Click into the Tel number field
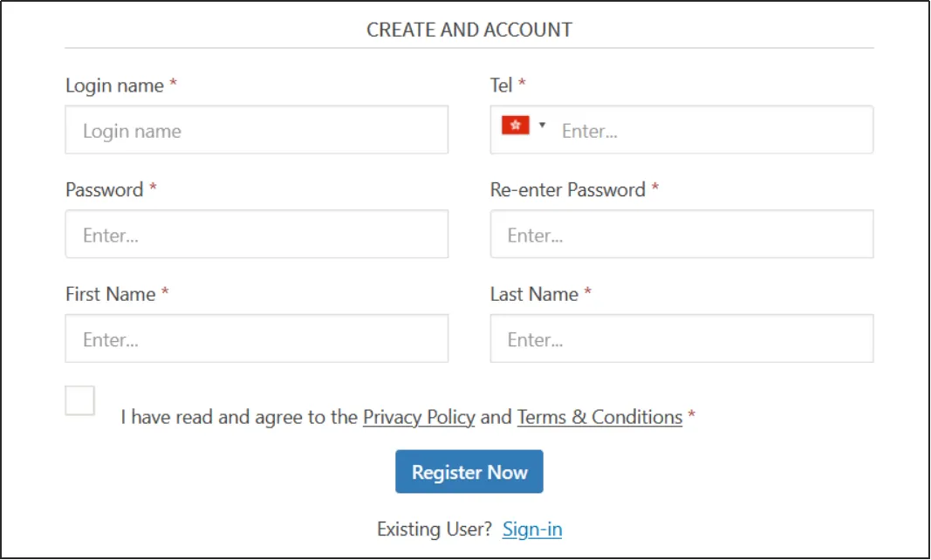 (711, 131)
